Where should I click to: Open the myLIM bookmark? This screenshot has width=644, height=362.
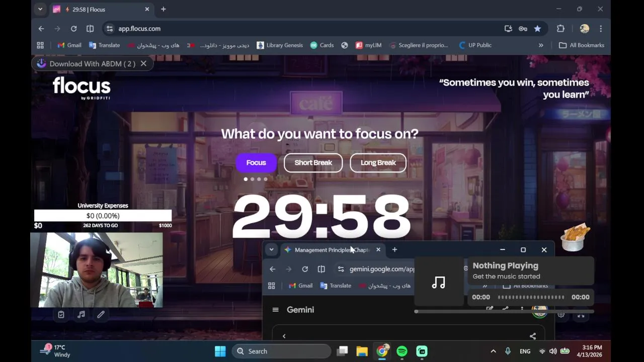coord(369,45)
